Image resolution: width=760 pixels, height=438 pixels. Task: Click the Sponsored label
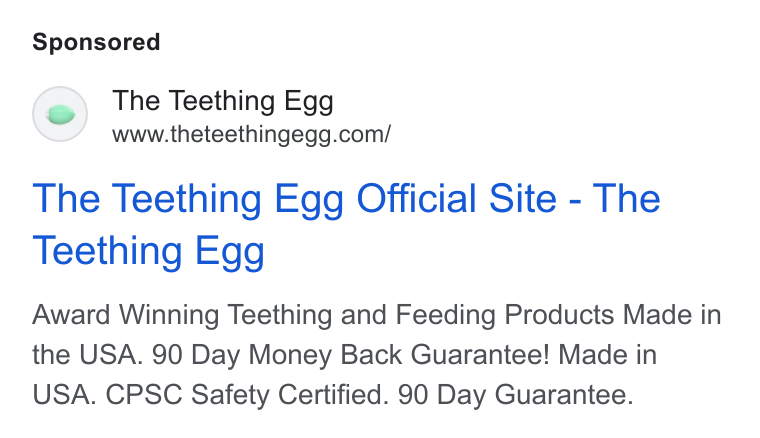(x=96, y=42)
